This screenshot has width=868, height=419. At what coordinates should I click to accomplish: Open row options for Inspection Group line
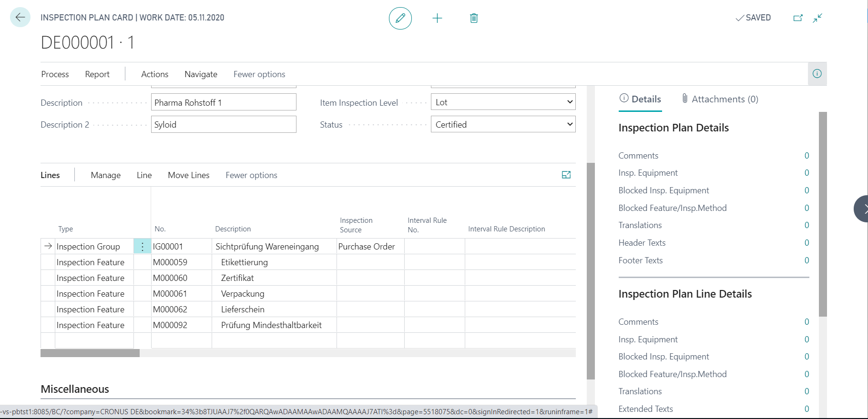click(x=143, y=247)
